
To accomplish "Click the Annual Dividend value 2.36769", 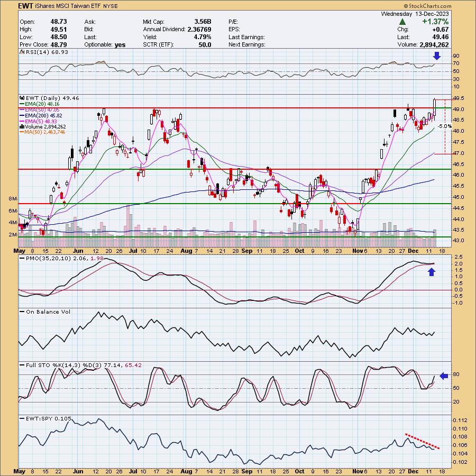I will 199,29.
